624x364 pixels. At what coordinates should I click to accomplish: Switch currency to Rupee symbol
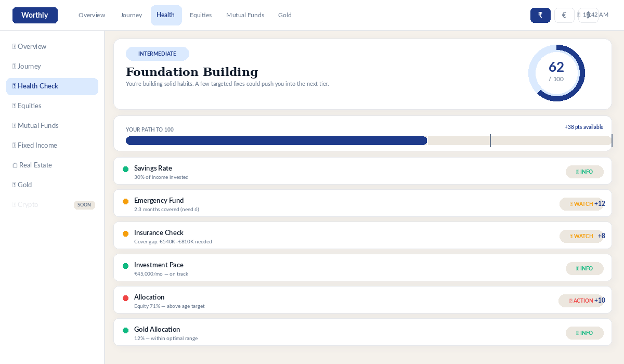pyautogui.click(x=540, y=15)
